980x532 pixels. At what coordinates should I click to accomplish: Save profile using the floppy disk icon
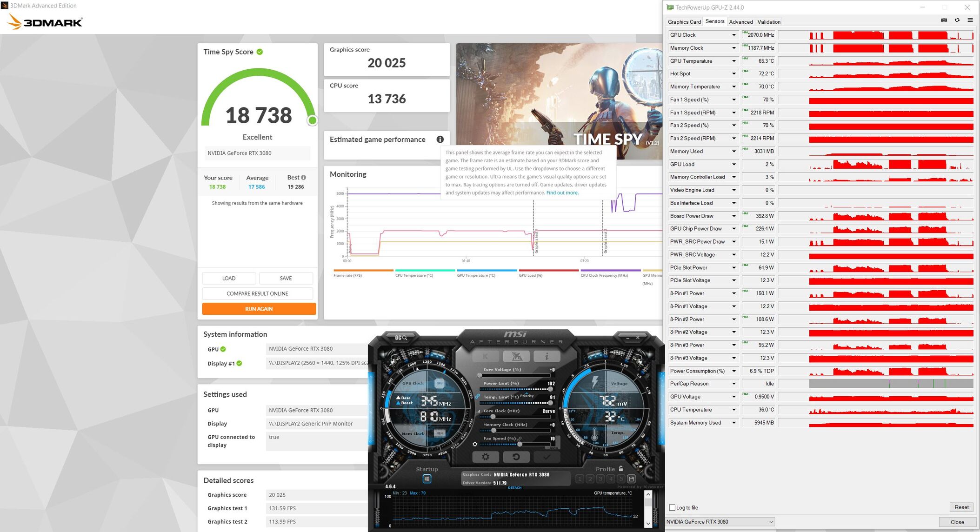point(631,479)
